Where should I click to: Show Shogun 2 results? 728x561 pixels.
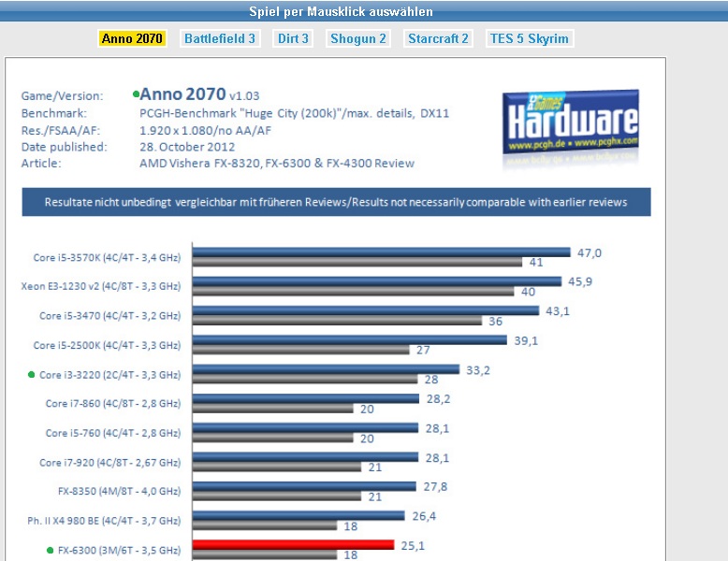click(x=358, y=38)
